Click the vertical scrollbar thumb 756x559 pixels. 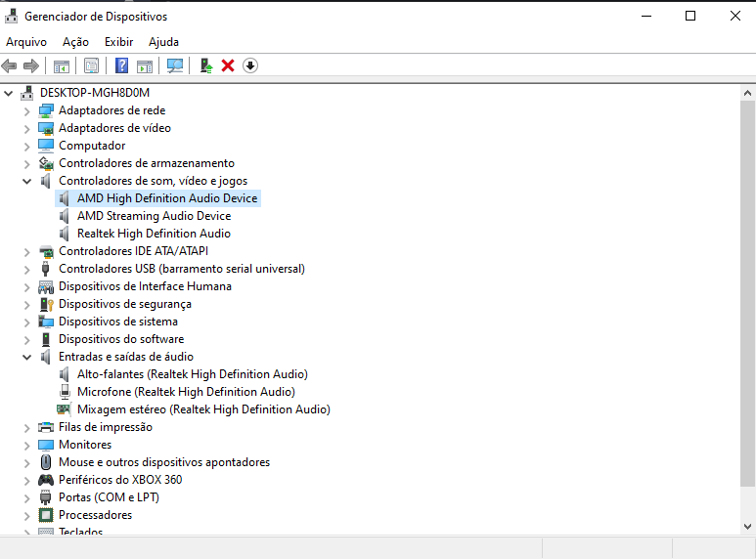pos(747,294)
